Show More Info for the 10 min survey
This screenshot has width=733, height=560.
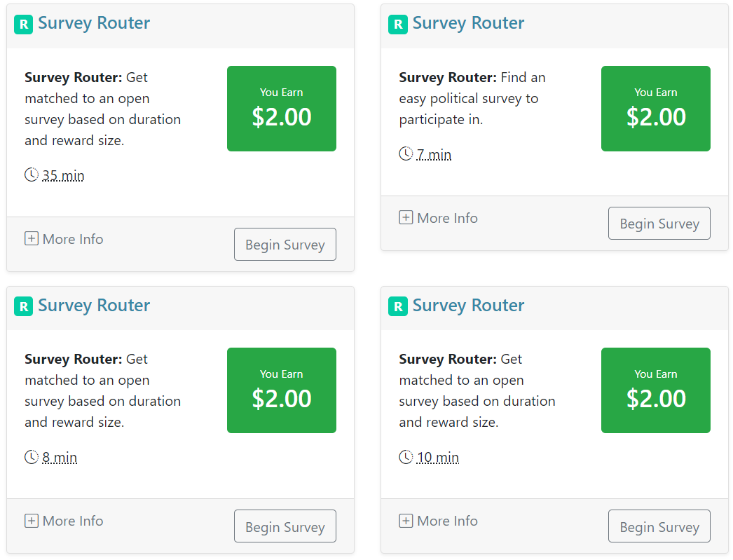tap(438, 521)
